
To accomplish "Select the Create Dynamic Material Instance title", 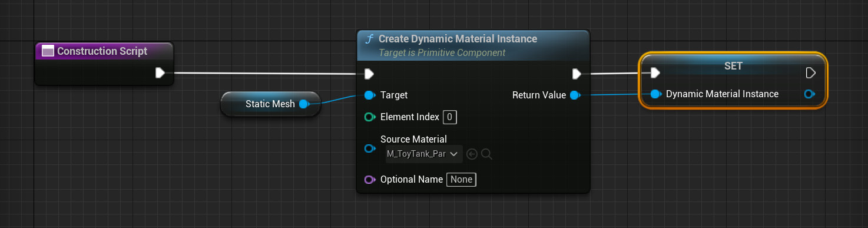I will (458, 39).
